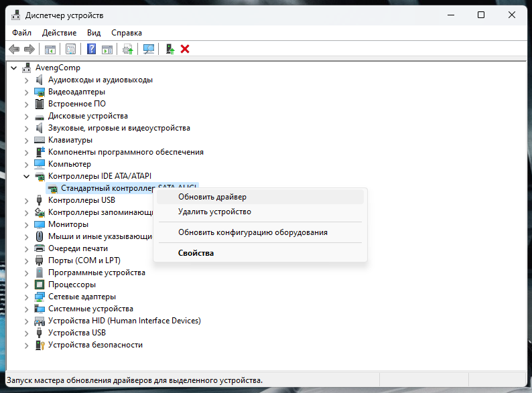Click the AvengComp computer icon
The width and height of the screenshot is (532, 393).
(x=26, y=68)
